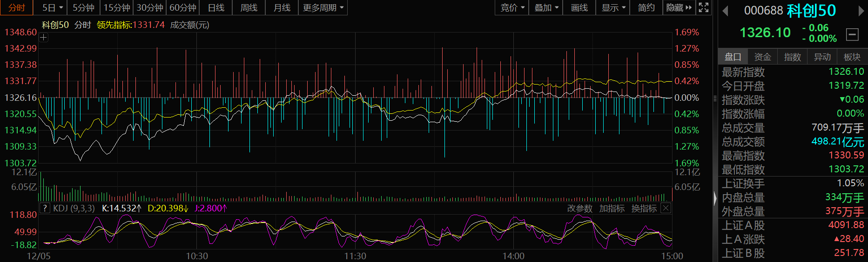Click 换指标 to change indicator
This screenshot has height=262, width=868.
(x=644, y=209)
